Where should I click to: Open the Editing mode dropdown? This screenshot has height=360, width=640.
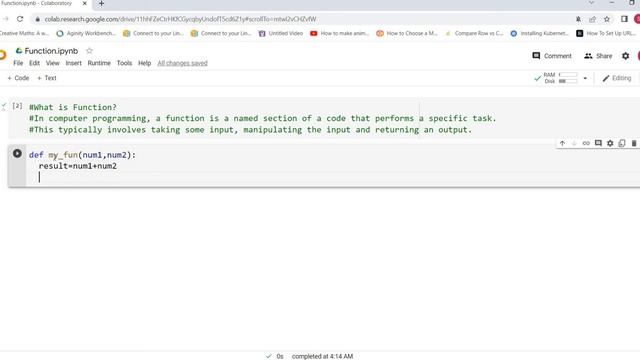coord(617,78)
